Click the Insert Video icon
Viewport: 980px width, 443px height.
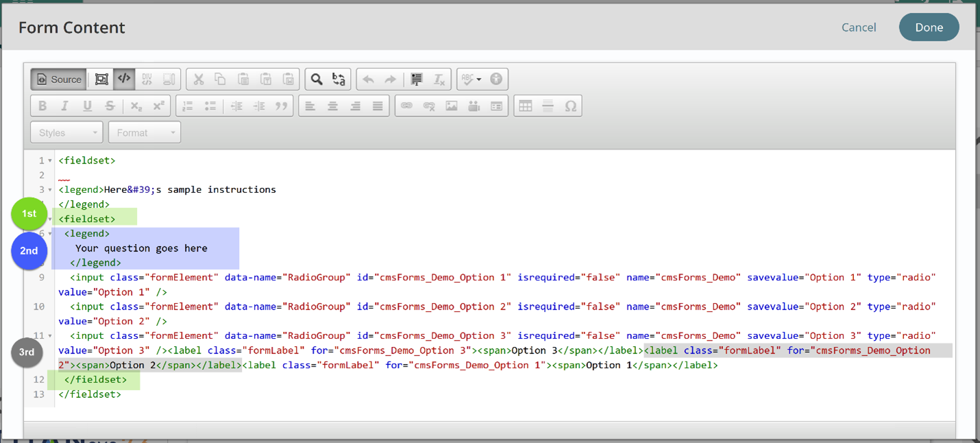[x=474, y=106]
